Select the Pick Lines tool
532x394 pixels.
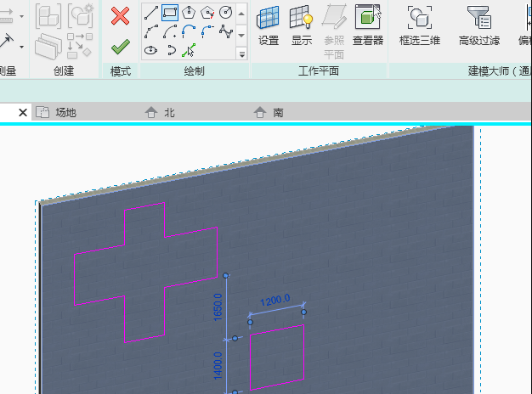tap(189, 50)
